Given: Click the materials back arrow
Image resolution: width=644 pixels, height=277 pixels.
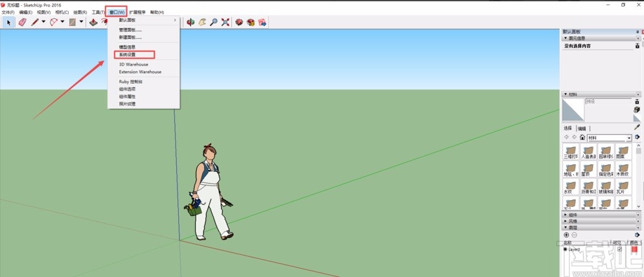Looking at the screenshot, I should coord(566,138).
